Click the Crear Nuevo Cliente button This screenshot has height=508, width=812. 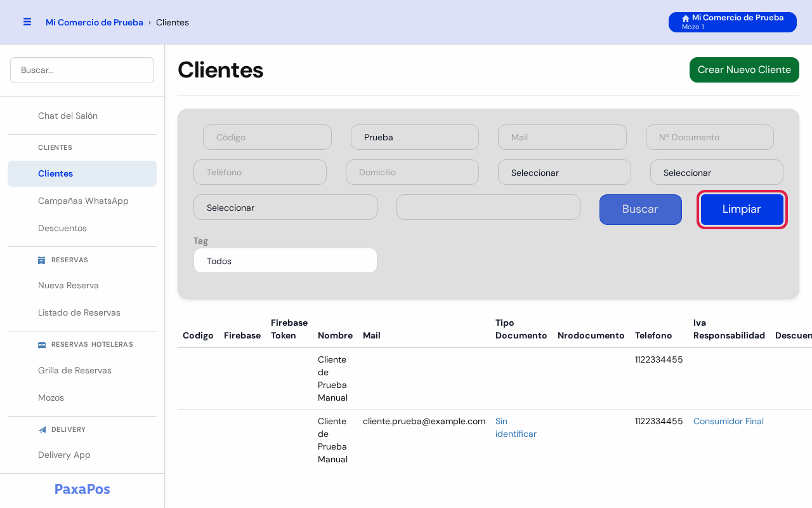pyautogui.click(x=744, y=70)
